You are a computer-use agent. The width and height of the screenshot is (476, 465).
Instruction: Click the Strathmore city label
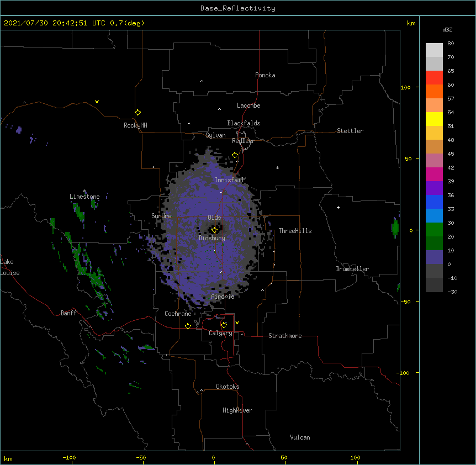(285, 336)
